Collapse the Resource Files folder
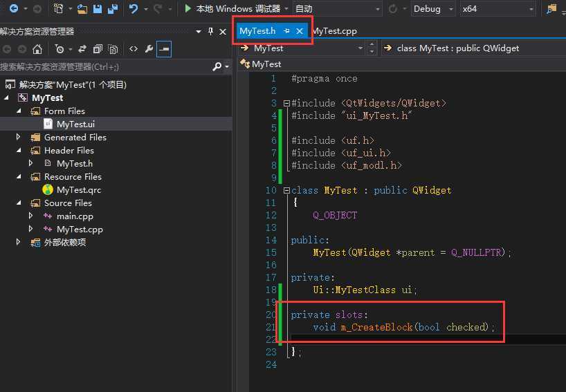This screenshot has width=566, height=392. [x=19, y=177]
